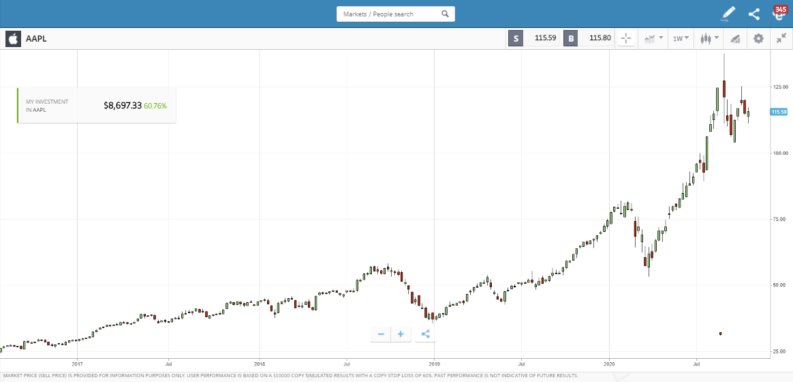
Task: Click the AAPL ticker name
Action: coord(36,39)
